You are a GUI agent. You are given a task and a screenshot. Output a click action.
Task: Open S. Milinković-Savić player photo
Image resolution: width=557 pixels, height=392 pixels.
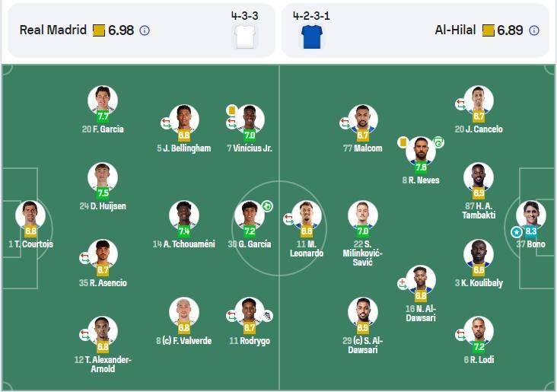coord(363,215)
